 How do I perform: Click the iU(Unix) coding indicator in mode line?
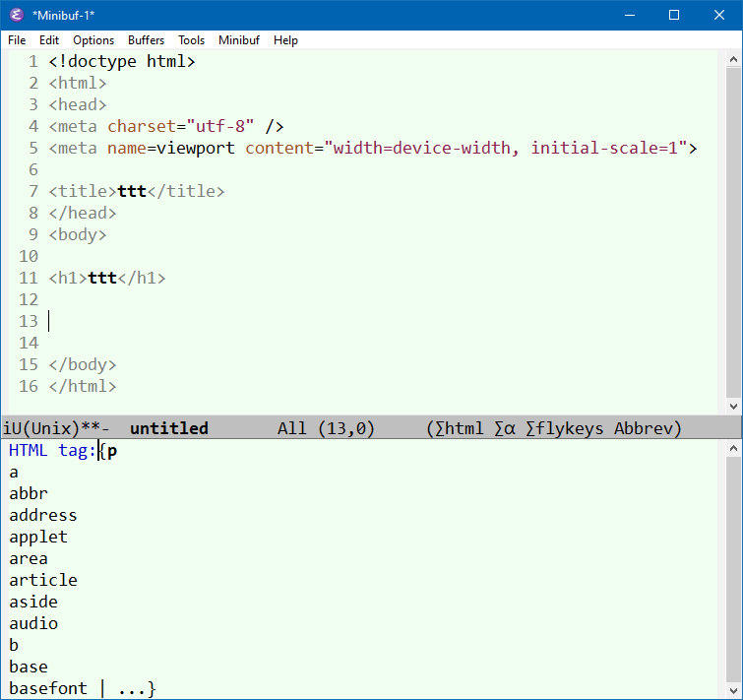click(x=41, y=428)
